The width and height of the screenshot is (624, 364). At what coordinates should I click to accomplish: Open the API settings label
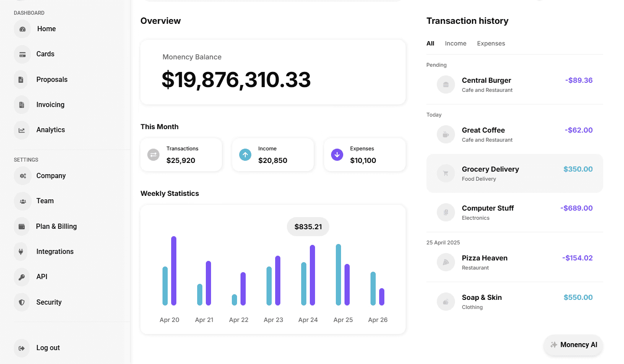click(x=42, y=277)
